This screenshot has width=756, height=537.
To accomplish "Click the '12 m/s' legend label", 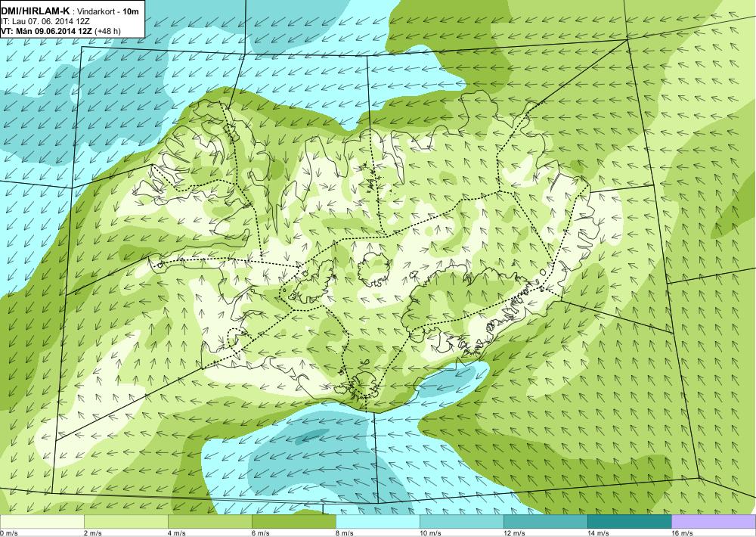I will [x=514, y=533].
